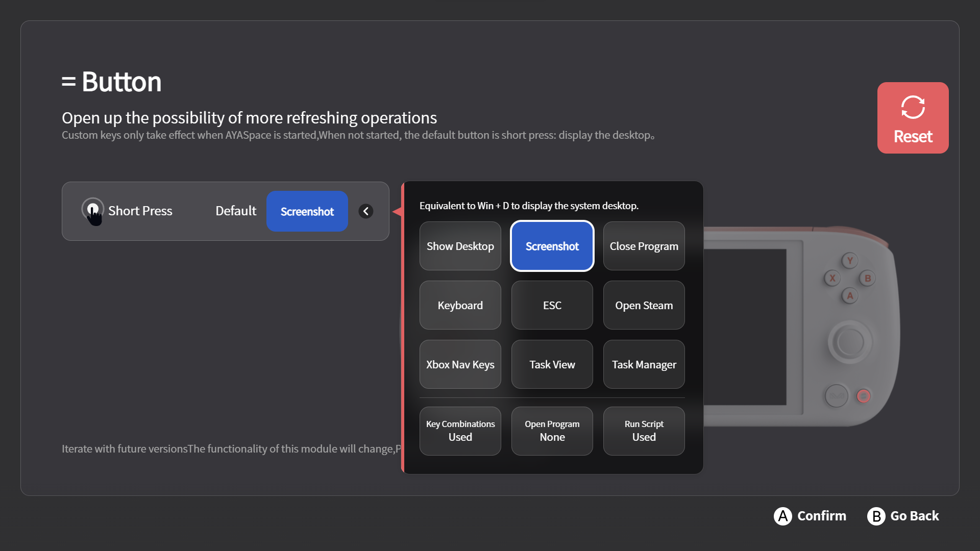
Task: Click the Y button on handheld image
Action: tap(850, 261)
